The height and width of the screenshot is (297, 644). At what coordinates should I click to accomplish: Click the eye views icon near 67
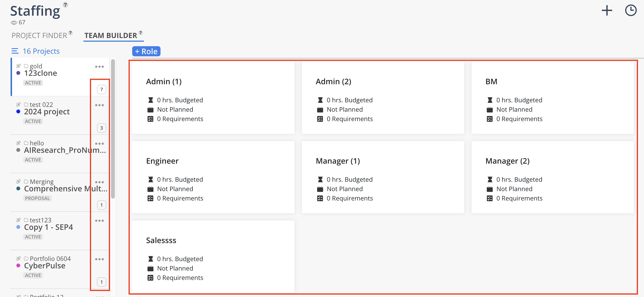[14, 23]
